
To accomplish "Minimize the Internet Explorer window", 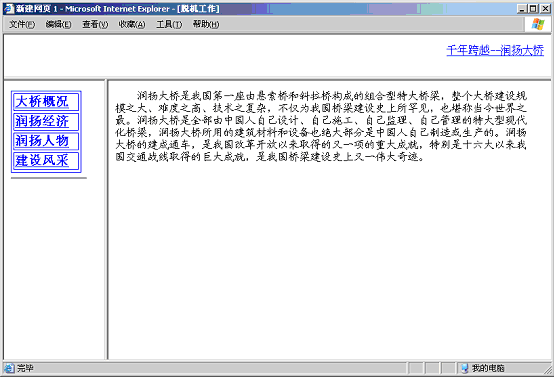I will [522, 8].
